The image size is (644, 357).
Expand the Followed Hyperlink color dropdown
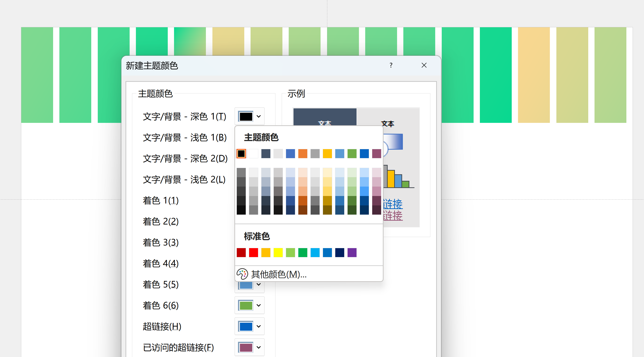[249, 347]
